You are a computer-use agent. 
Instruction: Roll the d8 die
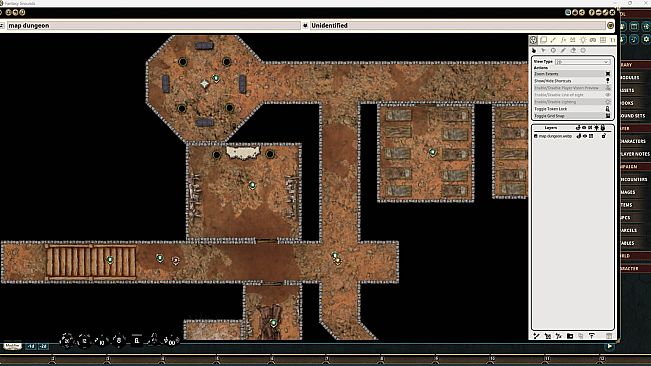click(x=119, y=341)
